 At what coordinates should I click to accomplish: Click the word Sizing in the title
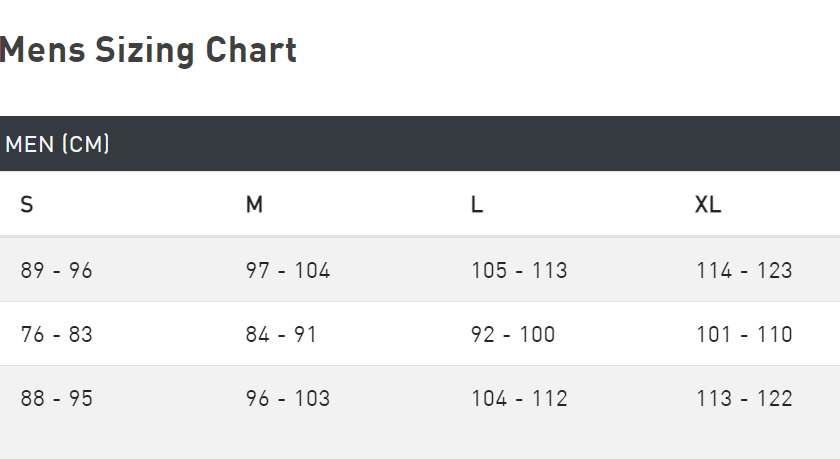pos(145,51)
